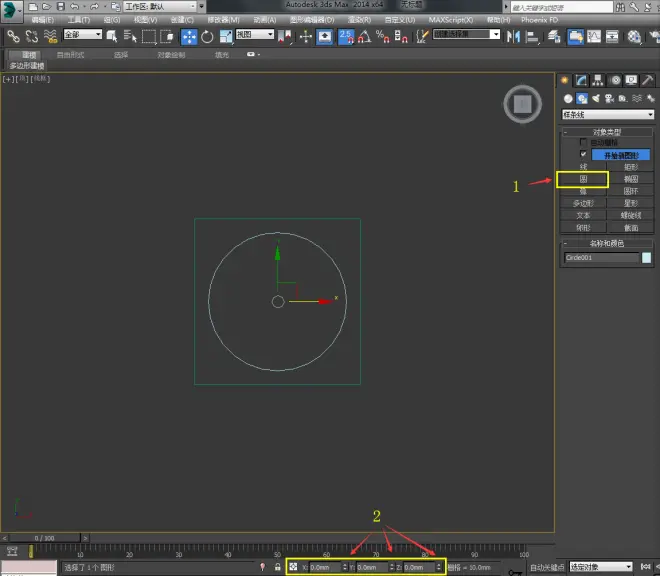Toggle the Graphite ribbon icon
Image resolution: width=660 pixels, height=576 pixels.
pyautogui.click(x=575, y=37)
